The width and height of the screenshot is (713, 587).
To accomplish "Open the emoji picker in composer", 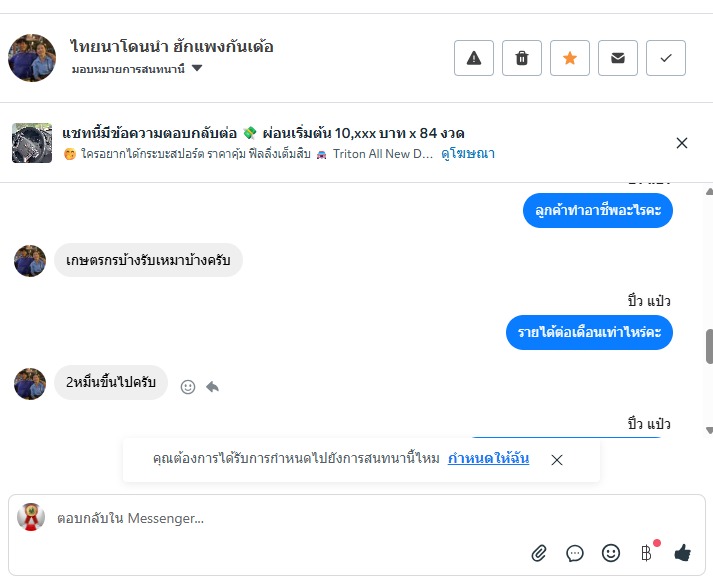I will 611,553.
